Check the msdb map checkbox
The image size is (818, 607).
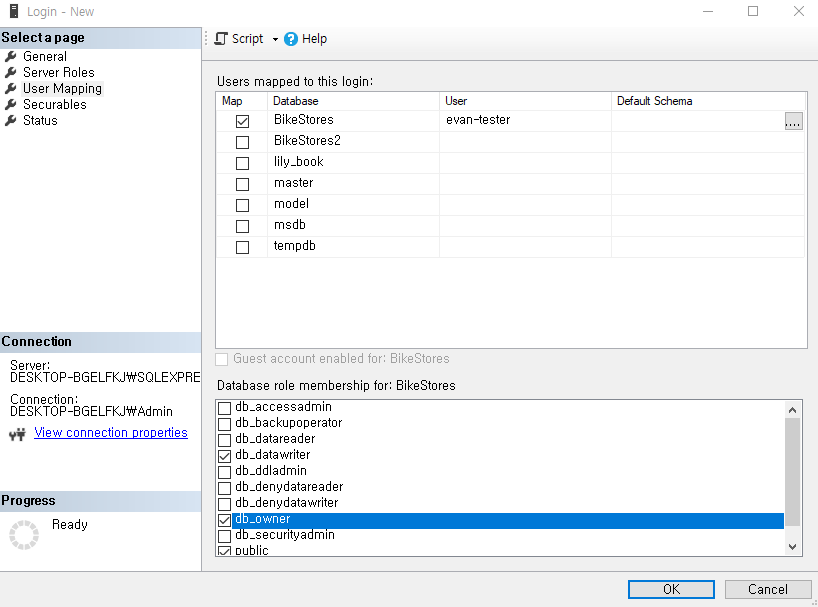coord(242,226)
